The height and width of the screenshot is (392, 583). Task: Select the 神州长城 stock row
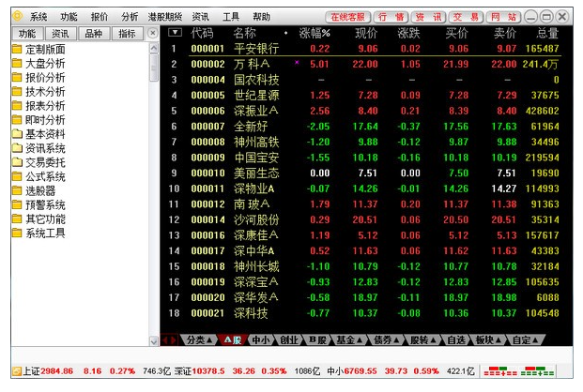coord(362,266)
